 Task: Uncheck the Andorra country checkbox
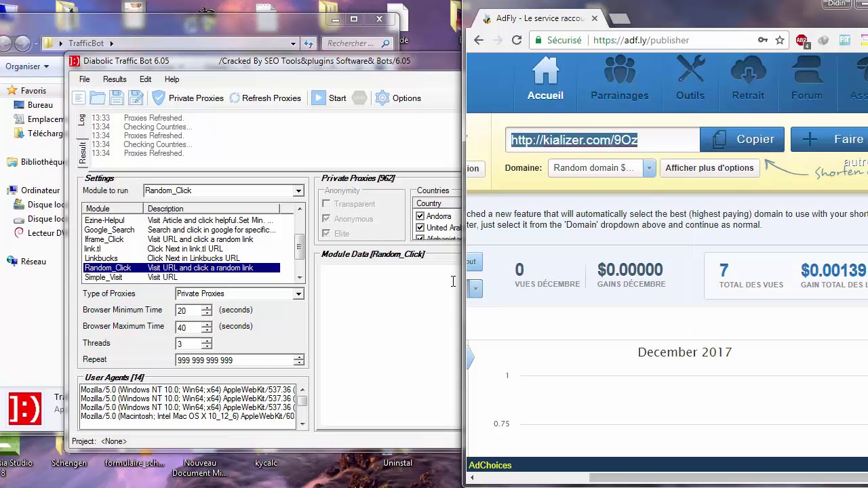(x=420, y=216)
